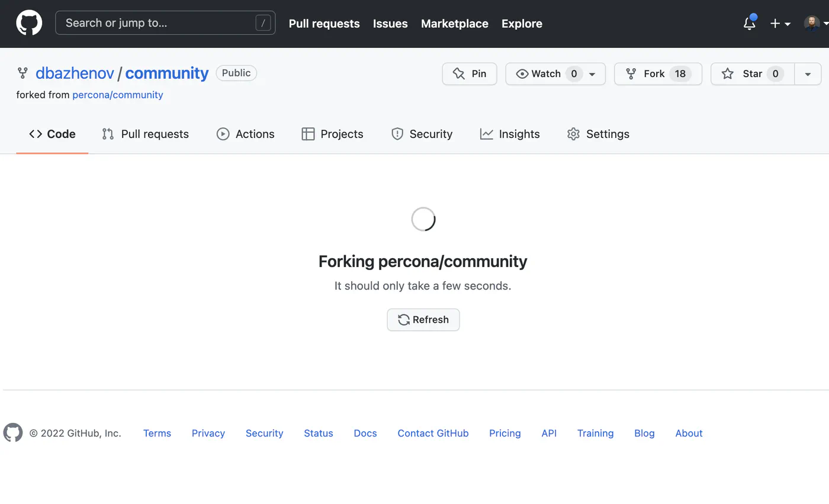Switch to the Actions tab
Image resolution: width=829 pixels, height=504 pixels.
(246, 134)
